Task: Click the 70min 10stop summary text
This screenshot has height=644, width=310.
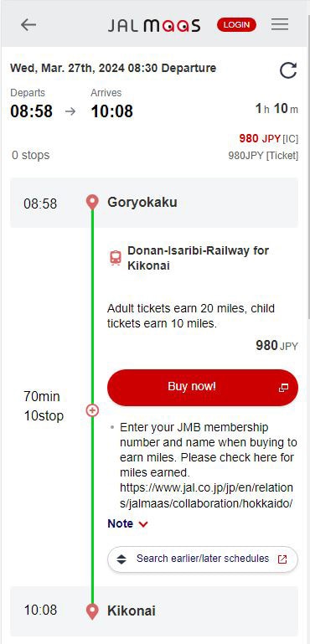Action: point(44,406)
